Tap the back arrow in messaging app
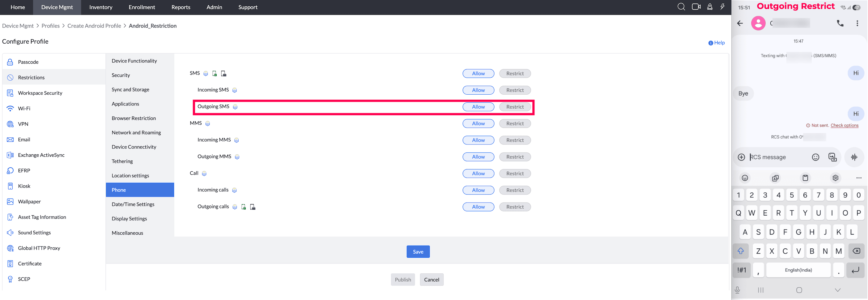 [740, 23]
